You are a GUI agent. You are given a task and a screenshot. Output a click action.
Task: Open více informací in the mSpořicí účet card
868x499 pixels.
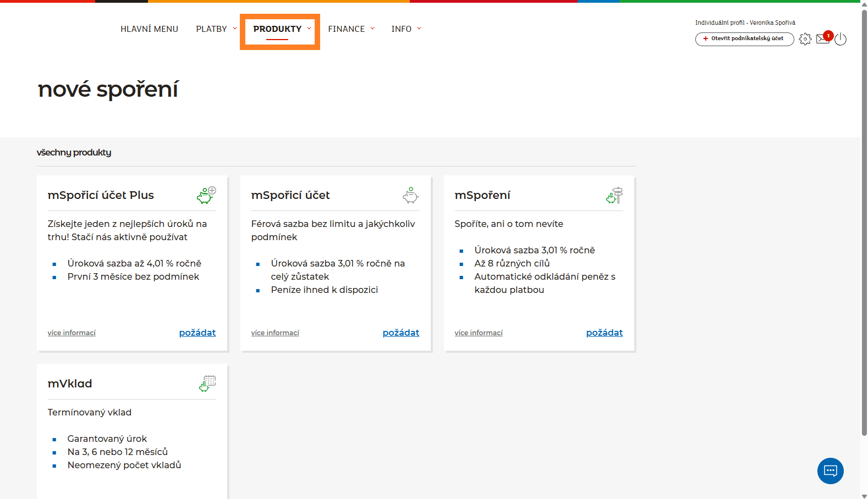click(x=275, y=333)
